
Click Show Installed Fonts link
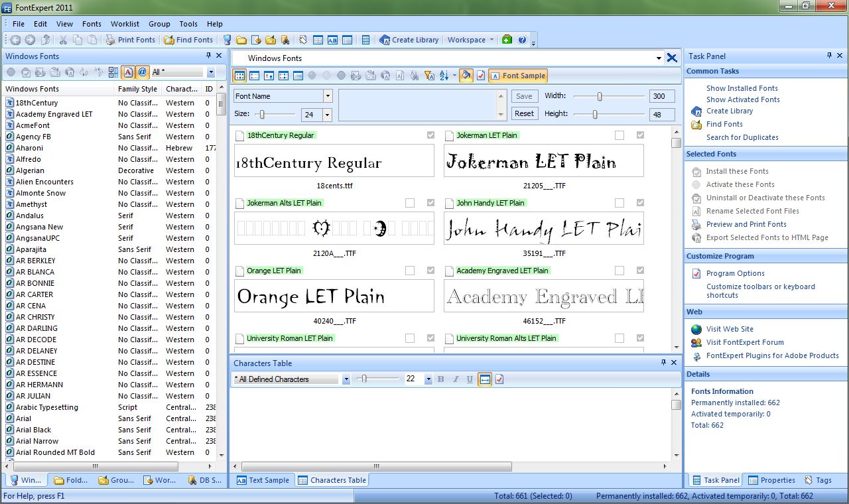click(742, 88)
